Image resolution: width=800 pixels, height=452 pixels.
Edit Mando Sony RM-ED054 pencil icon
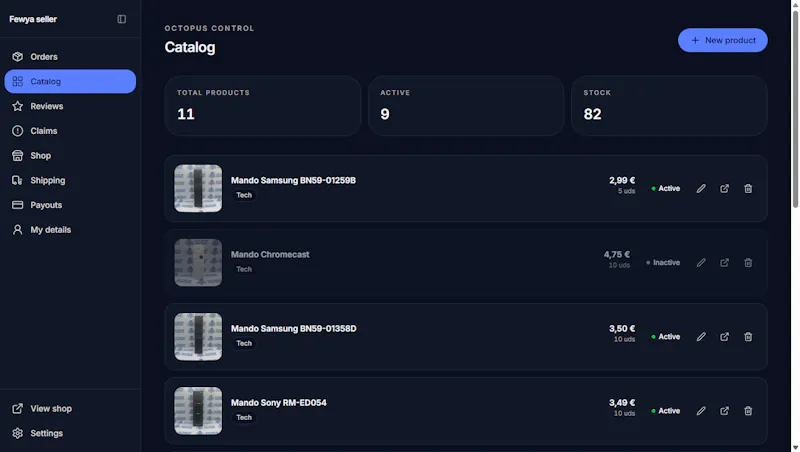[701, 411]
